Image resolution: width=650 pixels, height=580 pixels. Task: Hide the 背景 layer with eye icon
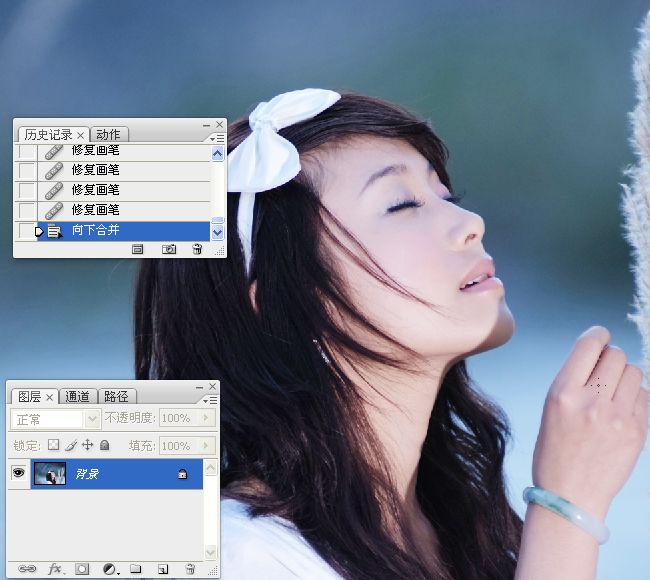(19, 474)
